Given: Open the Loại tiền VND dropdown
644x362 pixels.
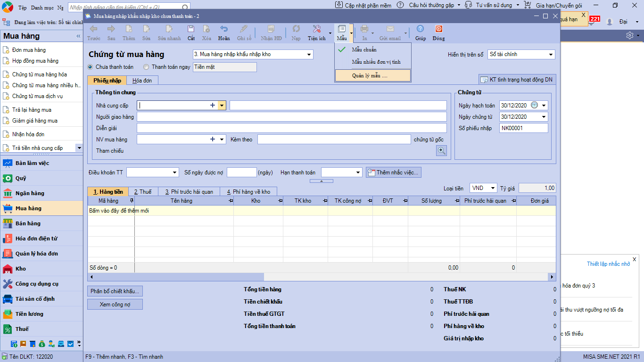Looking at the screenshot, I should point(493,188).
